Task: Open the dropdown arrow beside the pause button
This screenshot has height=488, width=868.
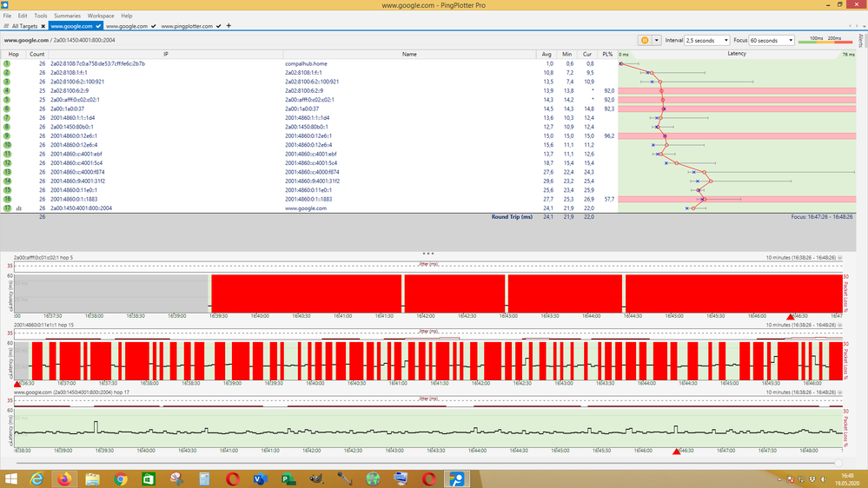Action: (x=657, y=40)
